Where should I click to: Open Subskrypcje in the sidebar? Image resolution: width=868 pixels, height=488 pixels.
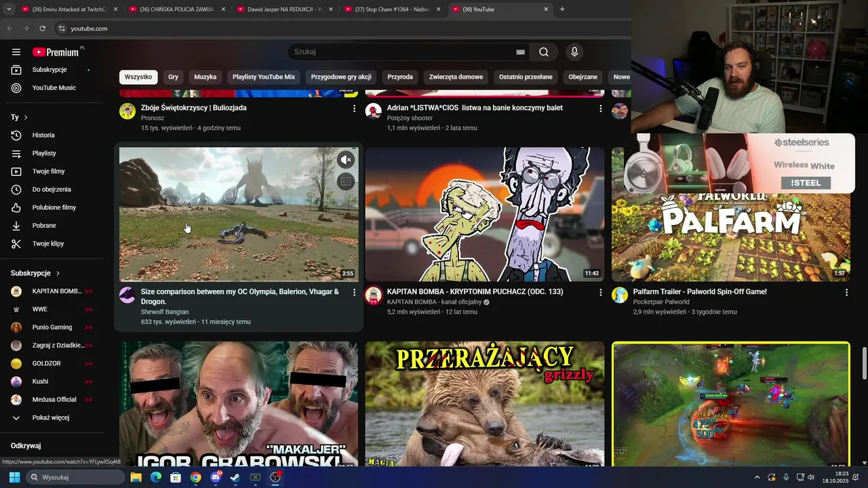(x=49, y=70)
